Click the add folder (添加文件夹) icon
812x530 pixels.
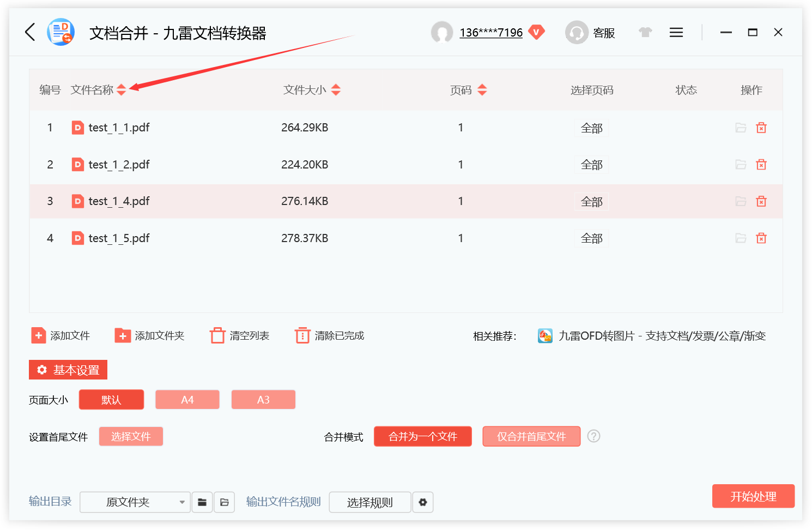click(x=122, y=335)
